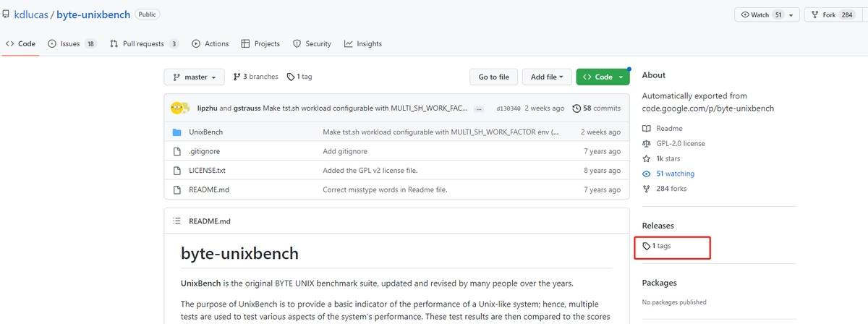This screenshot has width=868, height=324.
Task: Open the 1 tags link under Releases
Action: (x=657, y=246)
